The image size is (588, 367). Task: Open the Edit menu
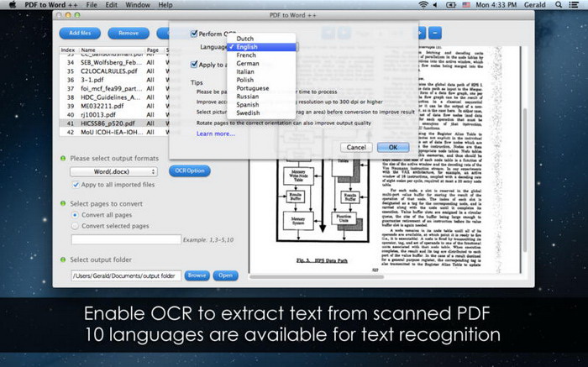(111, 5)
